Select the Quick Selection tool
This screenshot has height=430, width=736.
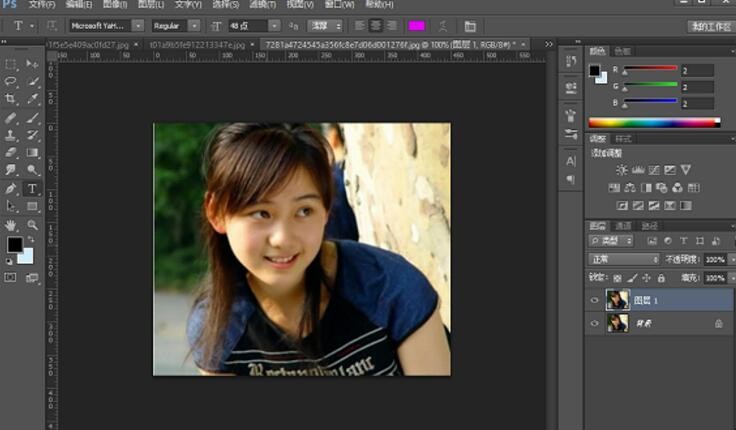[x=32, y=81]
